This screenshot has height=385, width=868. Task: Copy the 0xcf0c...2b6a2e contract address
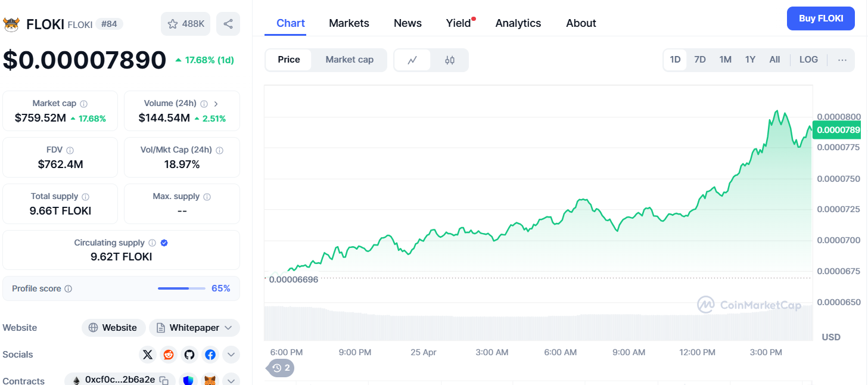(164, 380)
